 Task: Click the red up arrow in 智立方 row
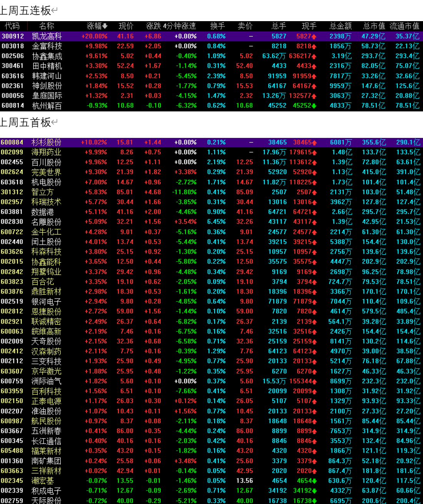315,192
